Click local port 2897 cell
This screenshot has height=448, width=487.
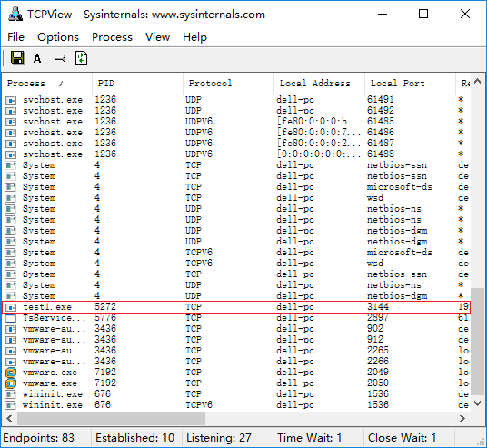coord(378,318)
